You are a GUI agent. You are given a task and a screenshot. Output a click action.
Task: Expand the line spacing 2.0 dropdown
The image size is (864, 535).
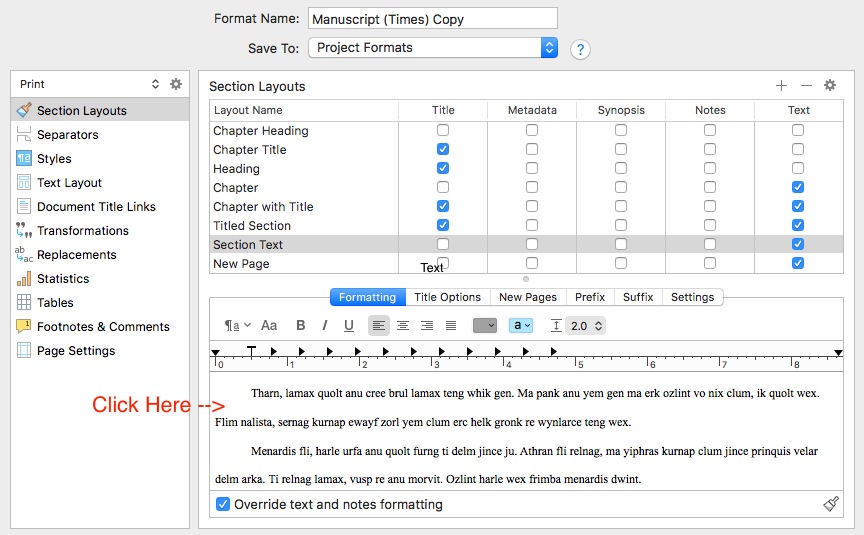point(586,325)
